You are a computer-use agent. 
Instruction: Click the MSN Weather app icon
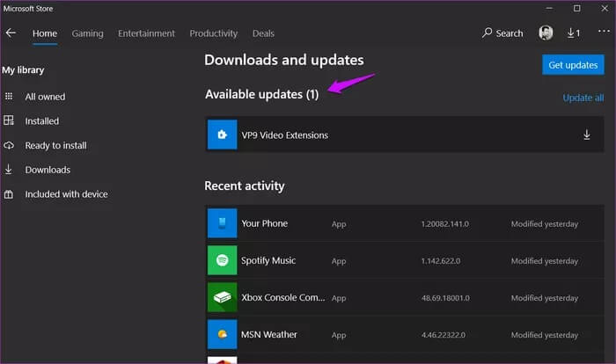coord(222,334)
